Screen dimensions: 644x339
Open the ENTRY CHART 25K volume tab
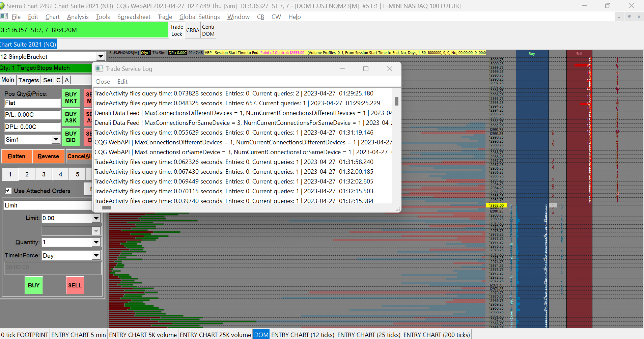click(215, 335)
